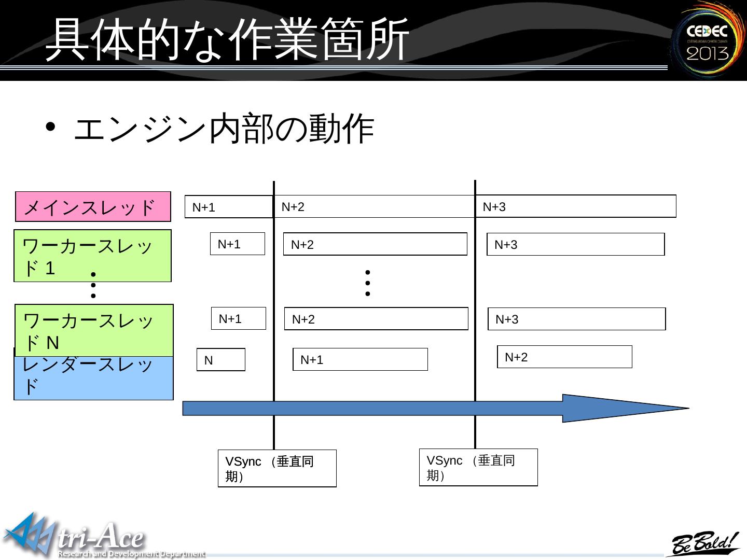Click the green ワーカースレッド N label box
This screenshot has width=747, height=560.
94,330
